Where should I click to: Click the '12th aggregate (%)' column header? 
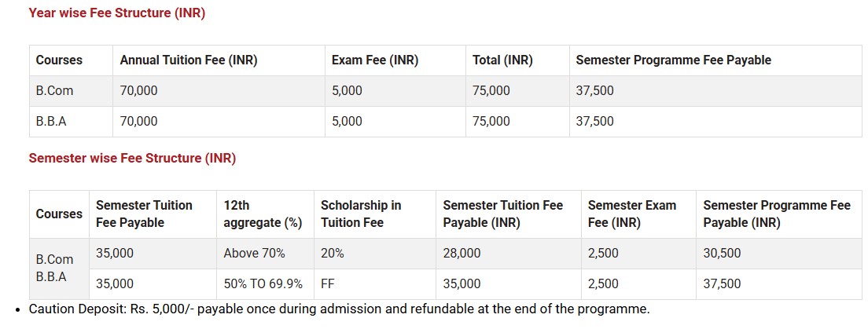pyautogui.click(x=263, y=214)
